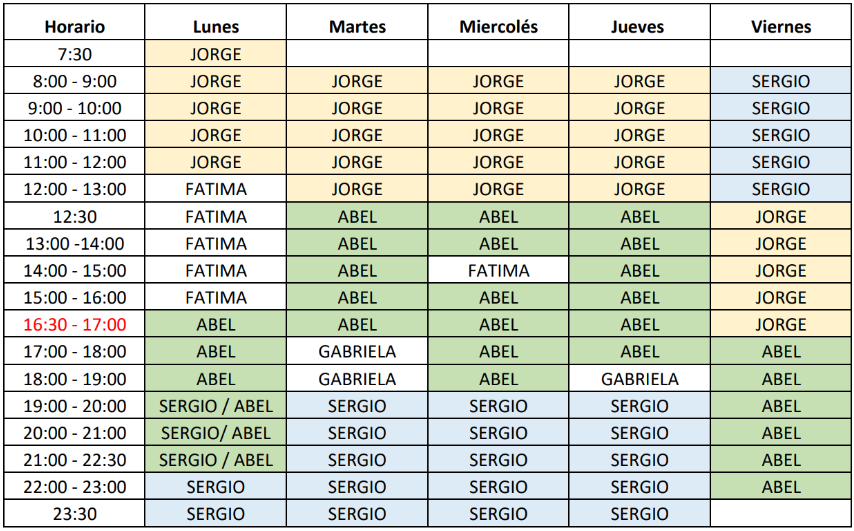
Task: Select ABEL cell on Viernes 22:00 - 23:00
Action: coord(781,486)
